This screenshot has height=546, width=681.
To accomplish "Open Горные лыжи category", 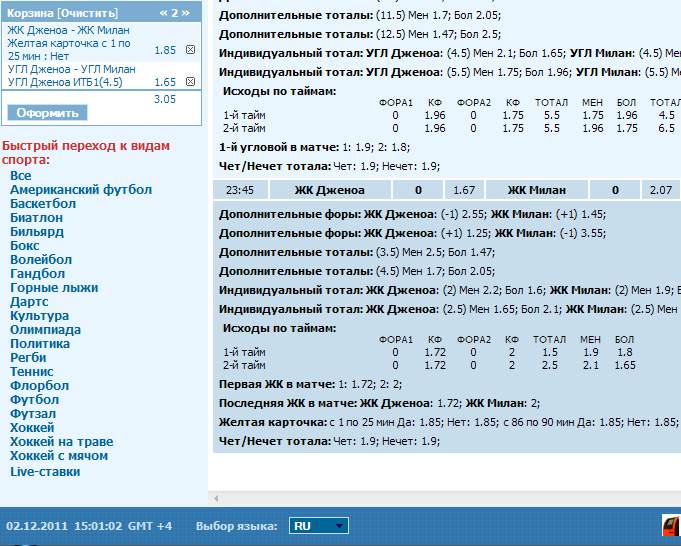I will click(54, 288).
